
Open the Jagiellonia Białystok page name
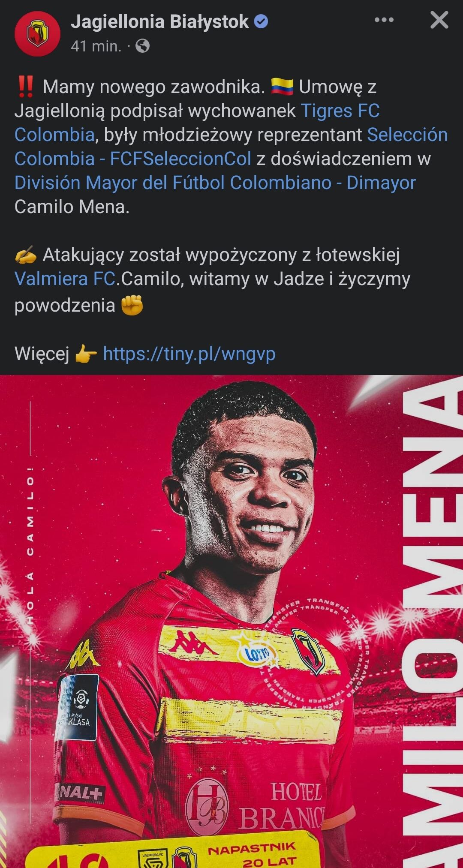pyautogui.click(x=160, y=21)
